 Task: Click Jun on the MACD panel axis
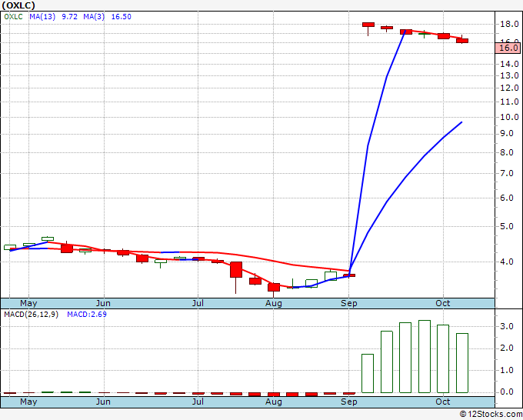coord(103,402)
